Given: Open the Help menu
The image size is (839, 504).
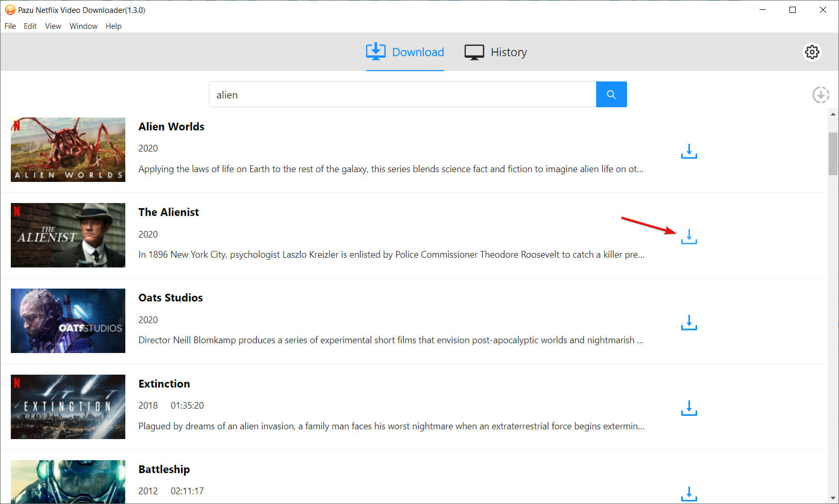Looking at the screenshot, I should pos(113,26).
